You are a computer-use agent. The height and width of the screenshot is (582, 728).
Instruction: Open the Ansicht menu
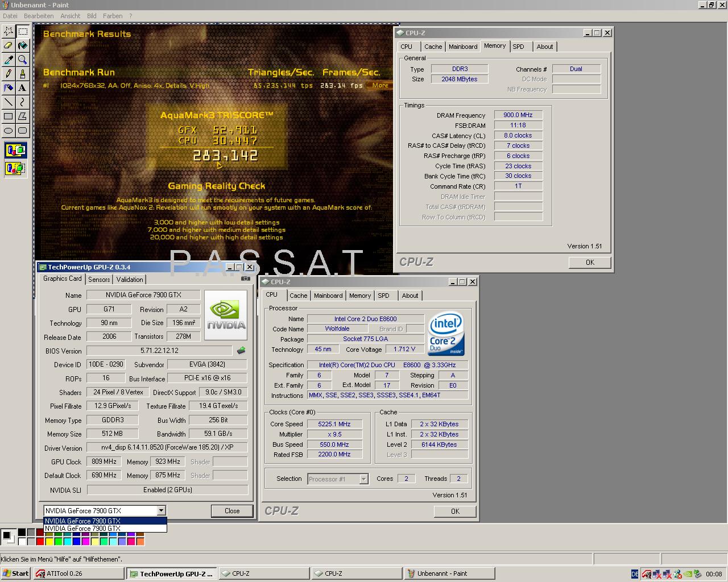(x=71, y=16)
